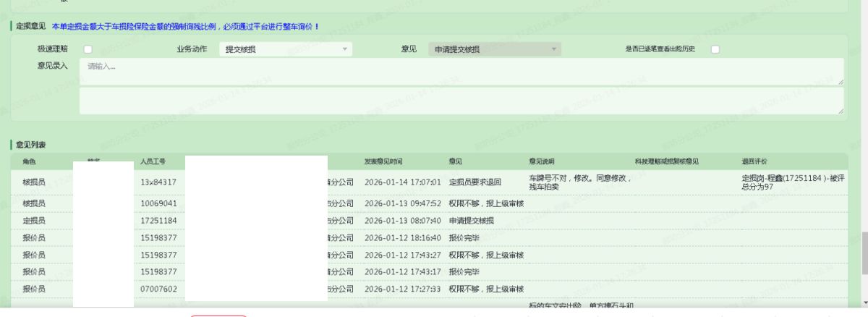868x317 pixels.
Task: Open the 业务动作 dropdown
Action: tap(285, 49)
